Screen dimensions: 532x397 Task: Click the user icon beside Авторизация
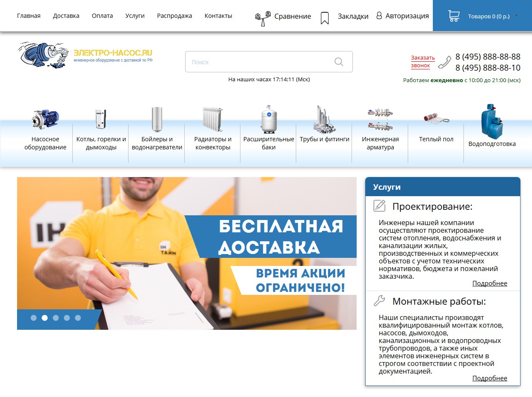pos(379,16)
